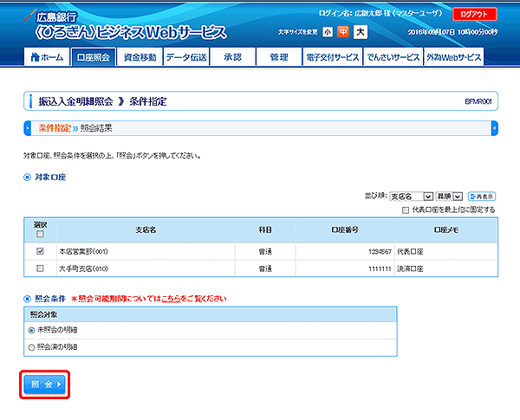Click the 科目 column header
520x420 pixels.
[265, 229]
